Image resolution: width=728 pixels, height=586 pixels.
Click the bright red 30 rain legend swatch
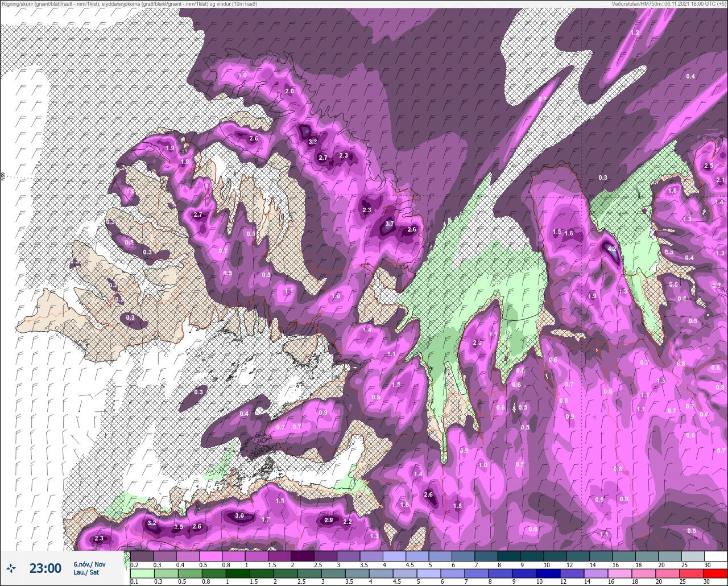715,573
